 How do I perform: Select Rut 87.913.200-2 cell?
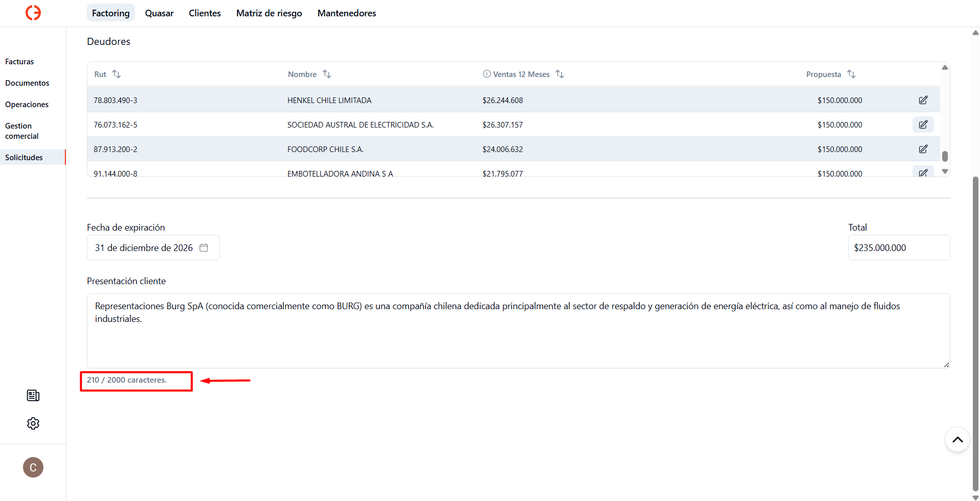(115, 149)
